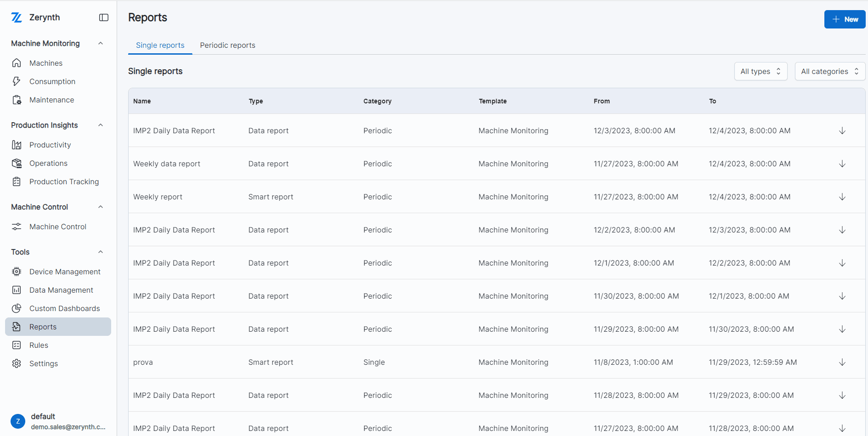Image resolution: width=868 pixels, height=436 pixels.
Task: Select the Custom Dashboards pie icon
Action: (17, 308)
